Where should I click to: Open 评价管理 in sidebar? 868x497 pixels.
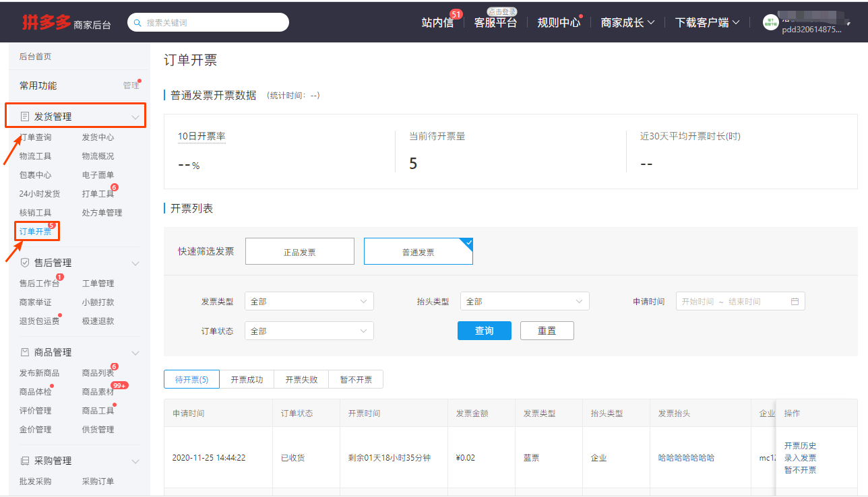coord(35,411)
